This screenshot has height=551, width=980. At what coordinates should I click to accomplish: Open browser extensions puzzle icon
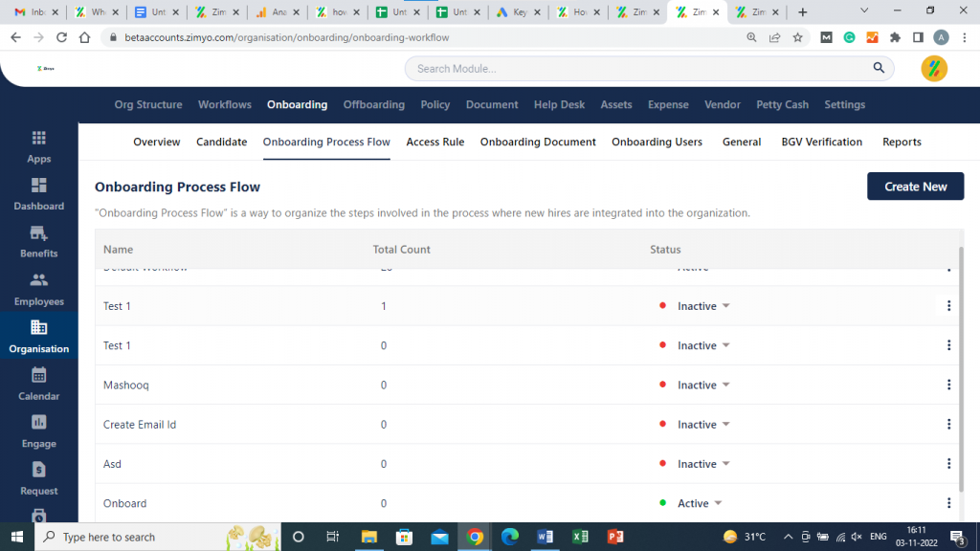click(895, 37)
